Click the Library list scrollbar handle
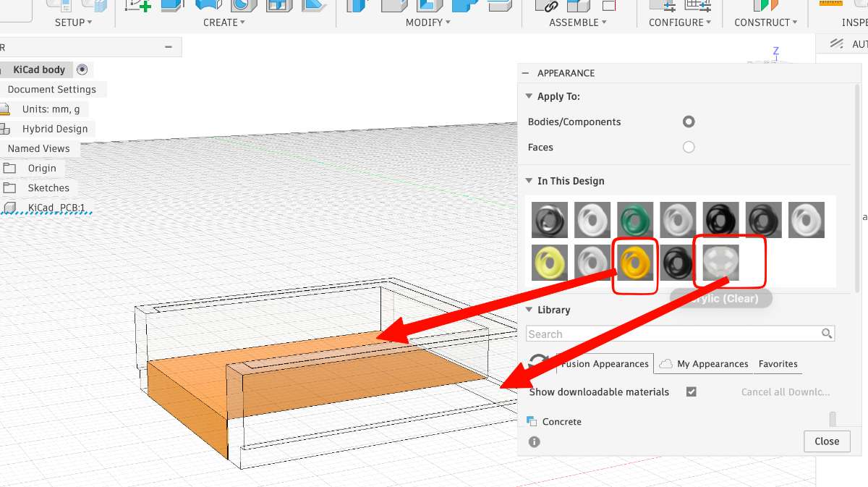The height and width of the screenshot is (487, 868). pos(833,419)
